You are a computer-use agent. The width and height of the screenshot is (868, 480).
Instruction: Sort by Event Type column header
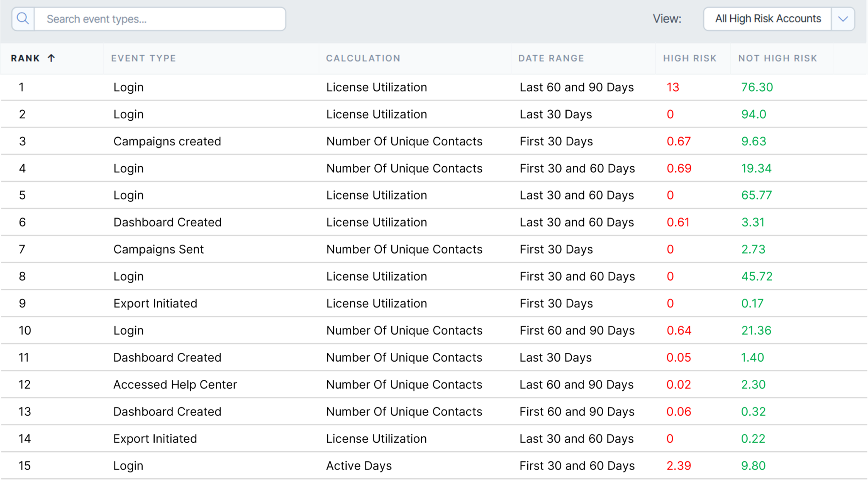[143, 58]
